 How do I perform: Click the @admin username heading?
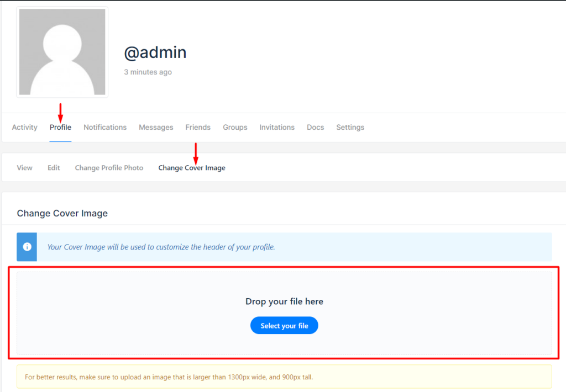coord(155,52)
